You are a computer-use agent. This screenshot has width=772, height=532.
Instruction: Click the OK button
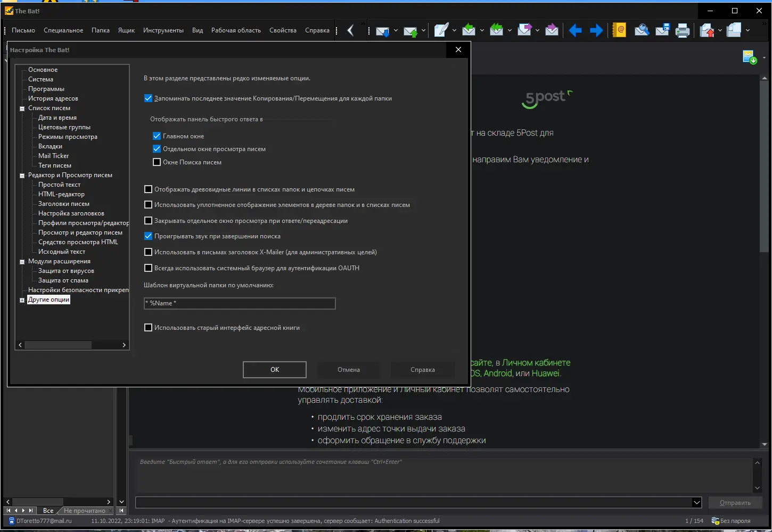(x=275, y=370)
